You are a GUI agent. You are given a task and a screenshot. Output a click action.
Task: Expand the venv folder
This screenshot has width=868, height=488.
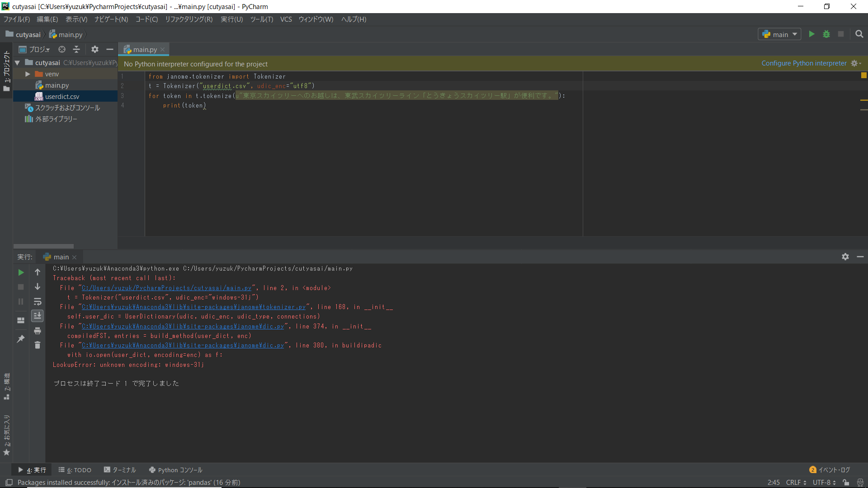pos(28,74)
